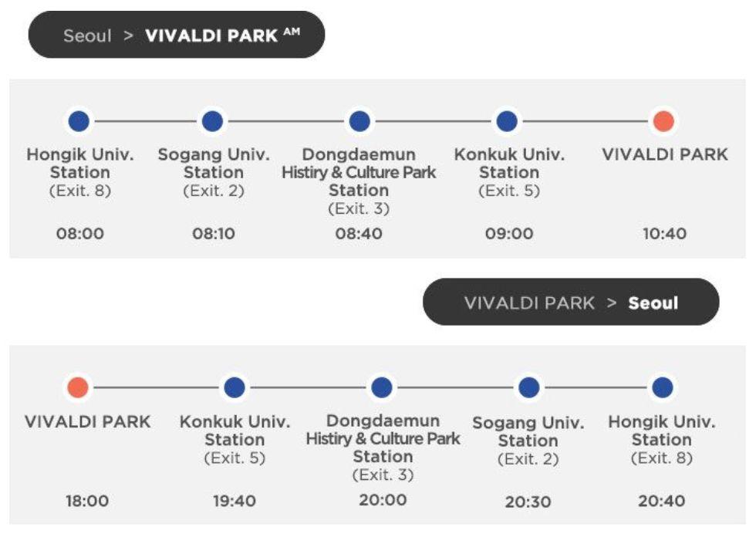Click the 08:10 Sogang Univ. Station label
This screenshot has width=756, height=534.
point(214,164)
